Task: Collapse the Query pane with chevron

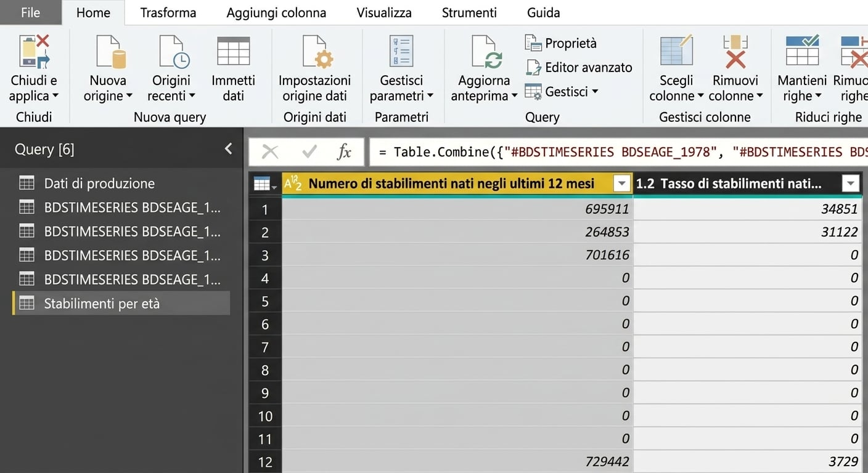Action: coord(229,148)
